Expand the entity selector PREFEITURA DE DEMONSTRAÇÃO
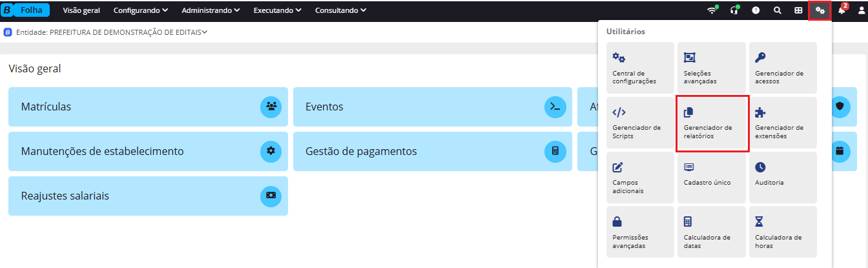 [128, 32]
